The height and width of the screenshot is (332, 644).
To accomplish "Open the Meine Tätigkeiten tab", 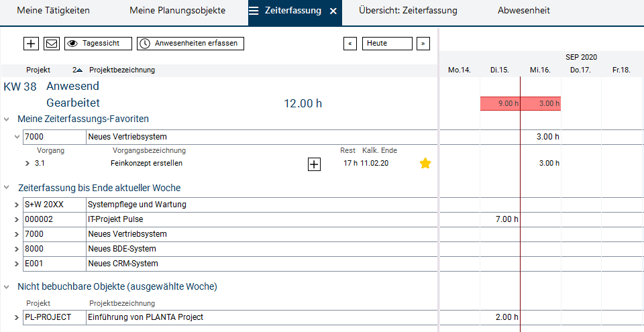I will [53, 11].
